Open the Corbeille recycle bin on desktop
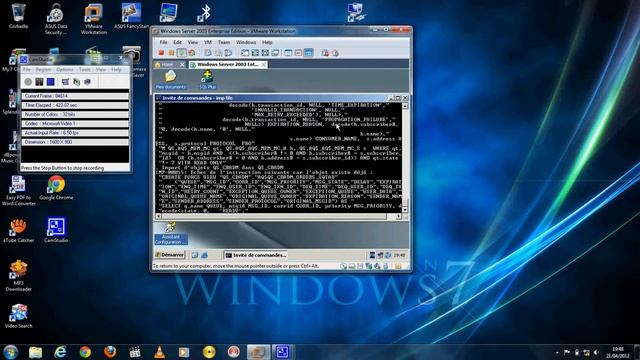Viewport: 640px width, 360px height. pos(18,16)
